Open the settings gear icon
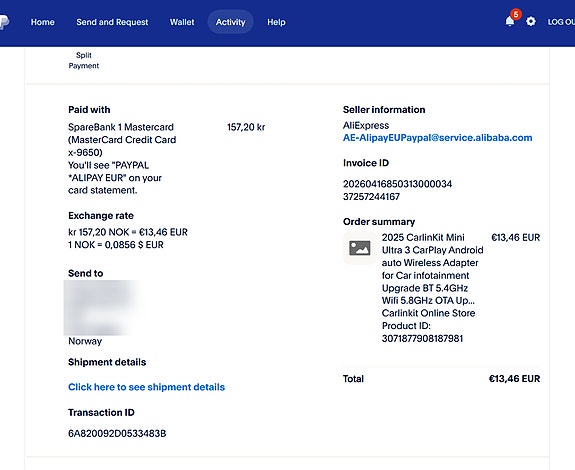Screen dimensions: 575x470 point(531,22)
